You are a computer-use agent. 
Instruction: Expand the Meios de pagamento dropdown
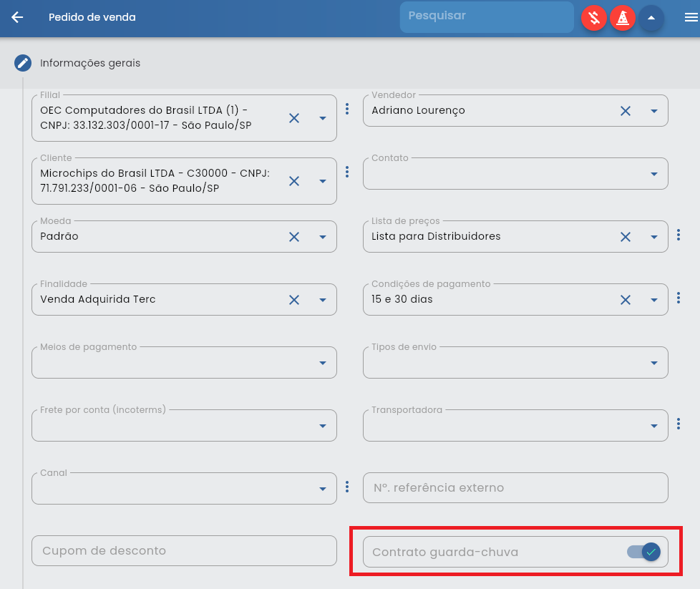pyautogui.click(x=323, y=362)
